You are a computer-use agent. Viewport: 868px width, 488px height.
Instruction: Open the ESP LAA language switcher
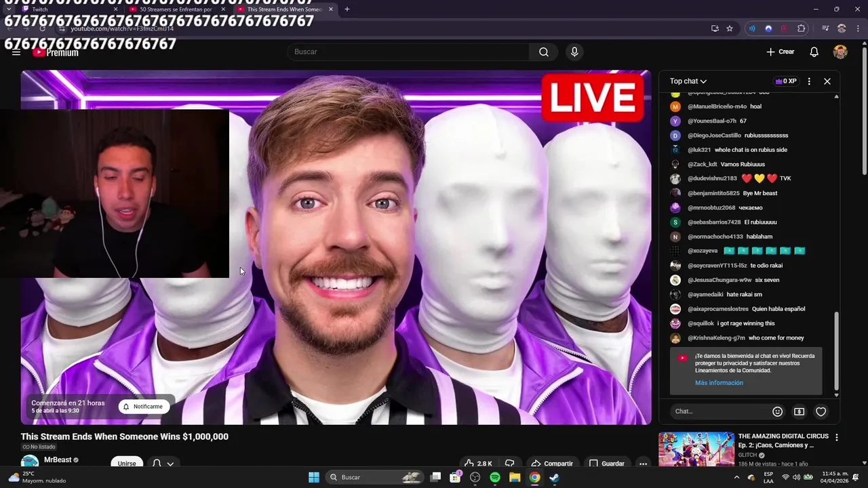(x=768, y=477)
